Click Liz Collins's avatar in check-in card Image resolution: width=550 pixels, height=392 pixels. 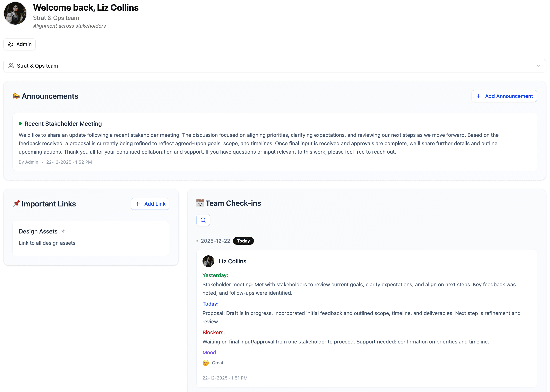click(208, 261)
